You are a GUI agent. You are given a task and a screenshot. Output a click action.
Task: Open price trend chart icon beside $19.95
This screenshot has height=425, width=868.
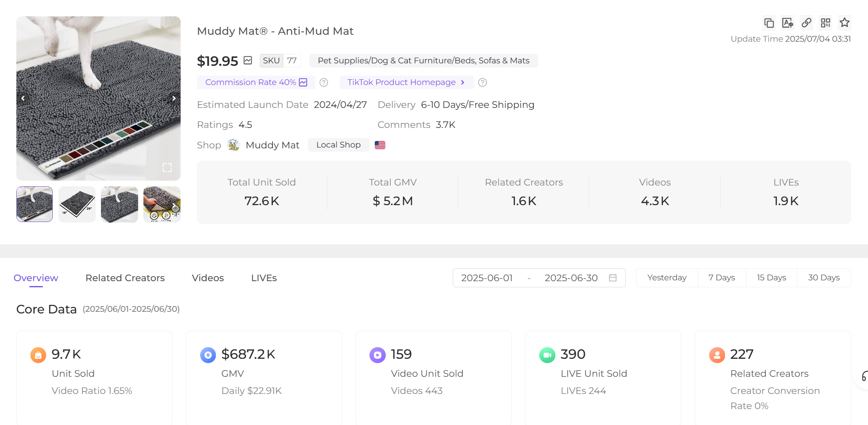[248, 60]
